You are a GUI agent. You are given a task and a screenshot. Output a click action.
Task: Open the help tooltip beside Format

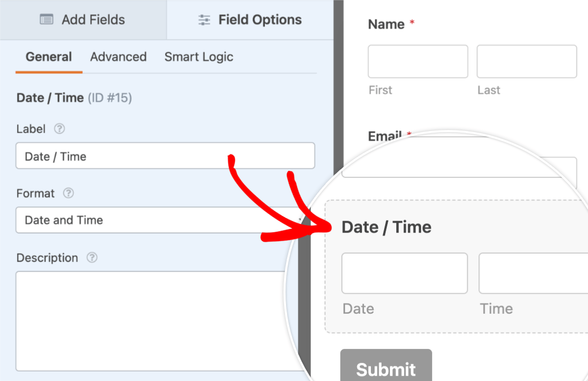[x=68, y=194]
